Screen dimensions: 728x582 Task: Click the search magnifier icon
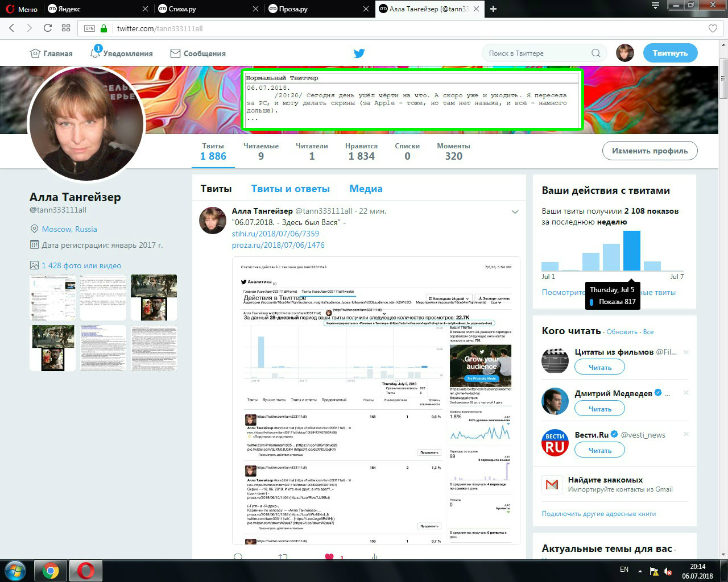595,53
